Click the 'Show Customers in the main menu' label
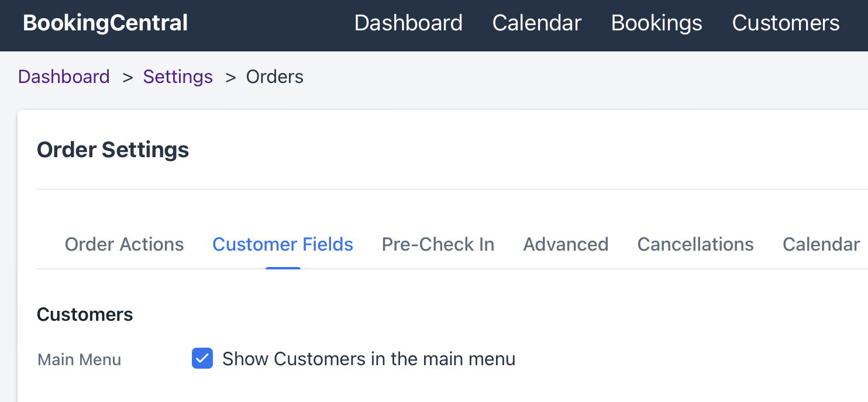Screen dimensions: 868x402 [368, 359]
